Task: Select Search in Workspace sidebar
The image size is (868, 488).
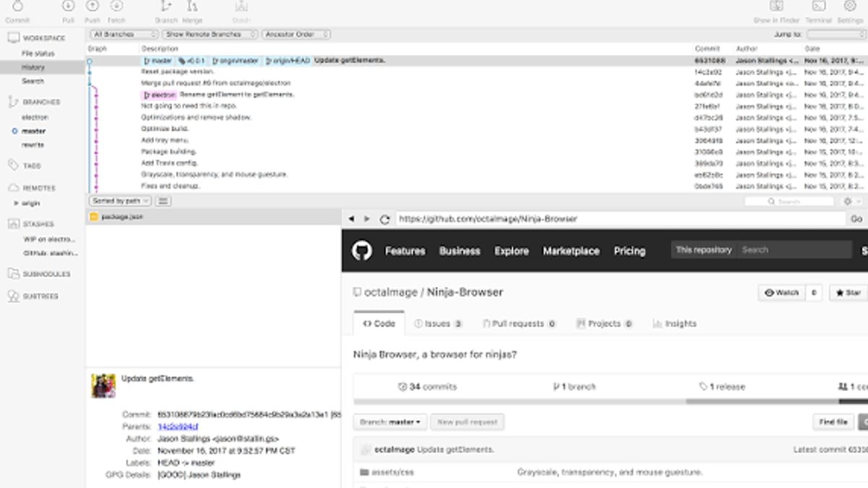Action: tap(33, 81)
